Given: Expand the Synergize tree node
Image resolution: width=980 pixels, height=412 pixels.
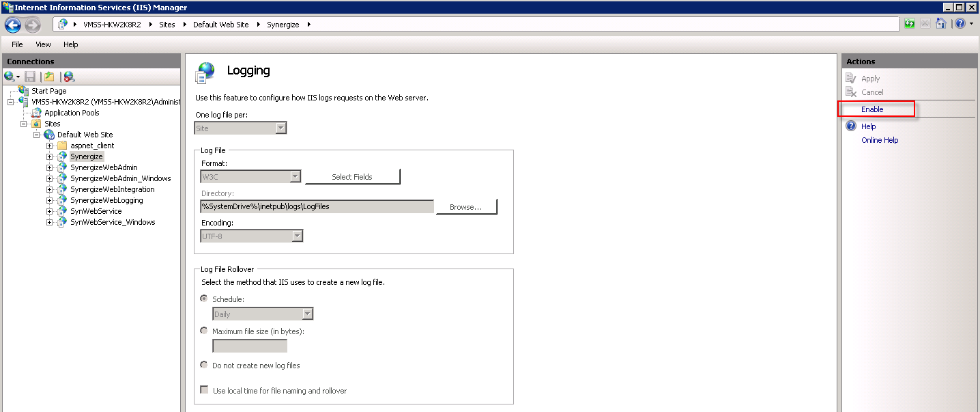Looking at the screenshot, I should 50,156.
